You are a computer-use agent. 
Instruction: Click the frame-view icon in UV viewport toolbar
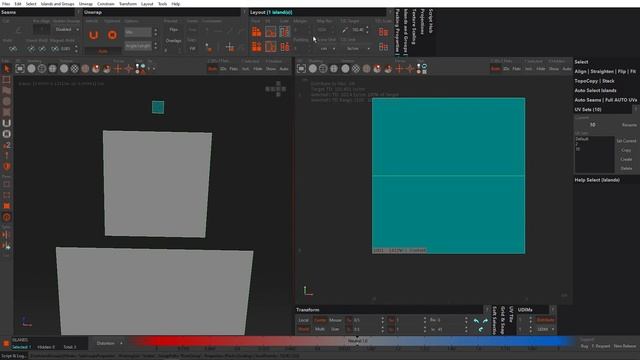pyautogui.click(x=301, y=69)
